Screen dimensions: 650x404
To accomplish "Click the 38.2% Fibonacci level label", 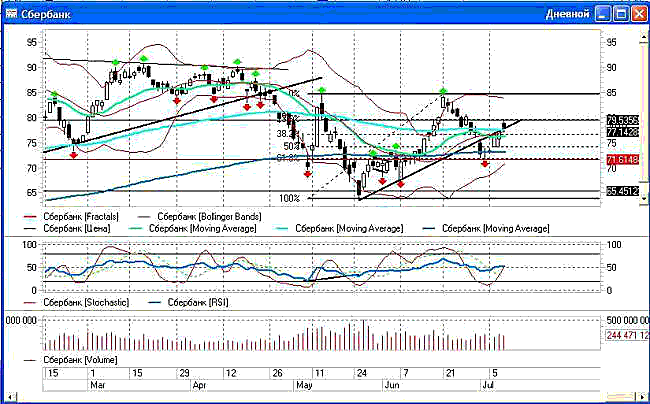I will 286,134.
